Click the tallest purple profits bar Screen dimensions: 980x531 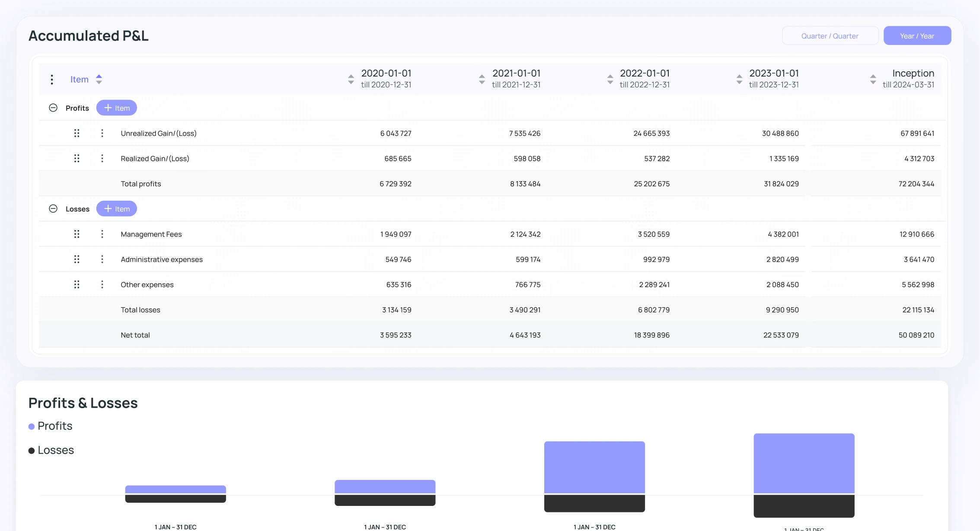[x=804, y=463]
